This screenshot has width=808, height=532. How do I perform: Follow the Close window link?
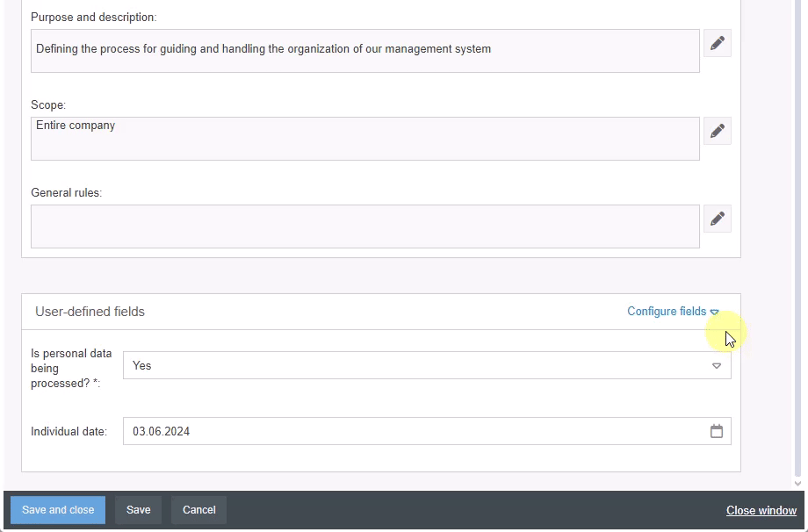pos(761,510)
